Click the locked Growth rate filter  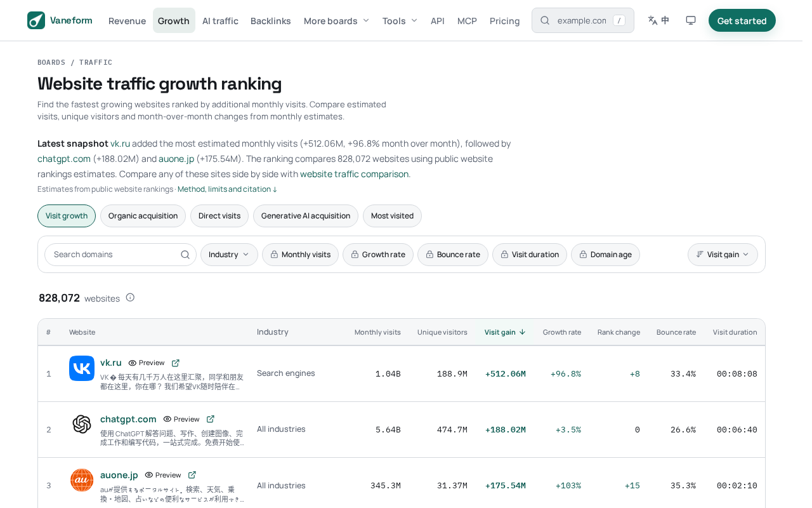point(378,255)
